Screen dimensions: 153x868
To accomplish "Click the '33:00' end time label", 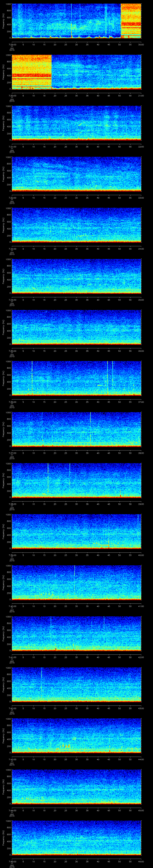I will point(141,198).
